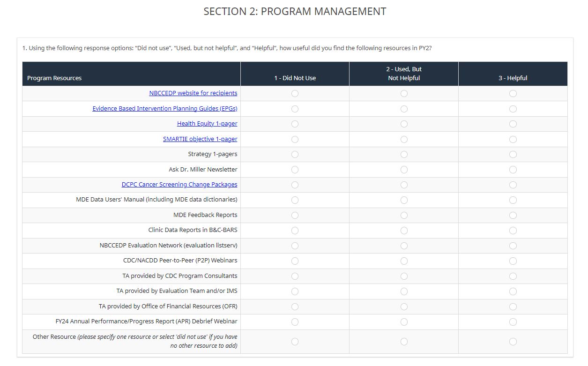The width and height of the screenshot is (588, 366).
Task: Select 'Used, But Not Helpful' for Health Equity 1-pager
Action: pos(404,124)
